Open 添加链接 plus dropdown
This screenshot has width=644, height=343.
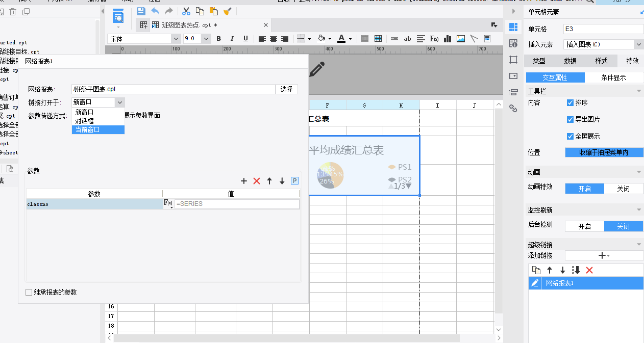pyautogui.click(x=604, y=255)
